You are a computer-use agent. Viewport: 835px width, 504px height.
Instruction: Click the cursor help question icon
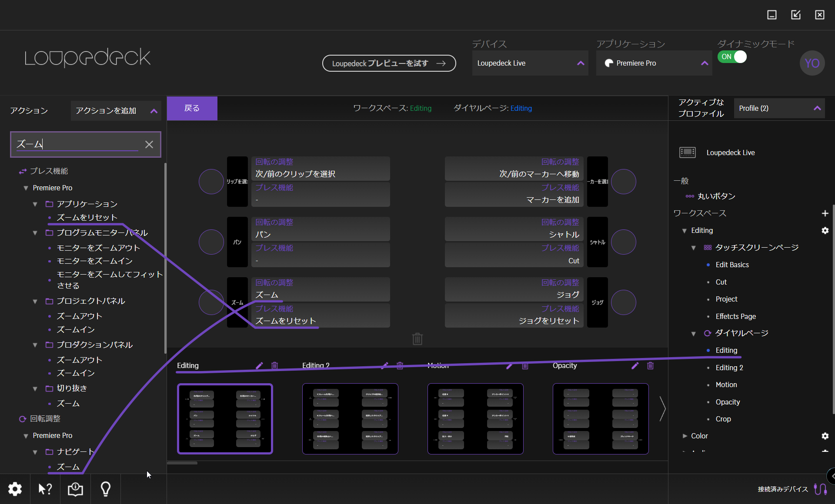[x=45, y=489]
